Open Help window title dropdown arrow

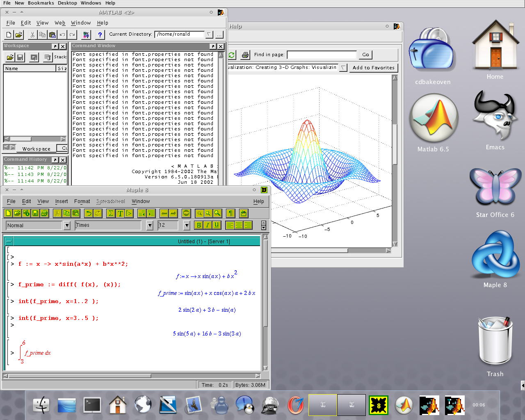pos(344,68)
